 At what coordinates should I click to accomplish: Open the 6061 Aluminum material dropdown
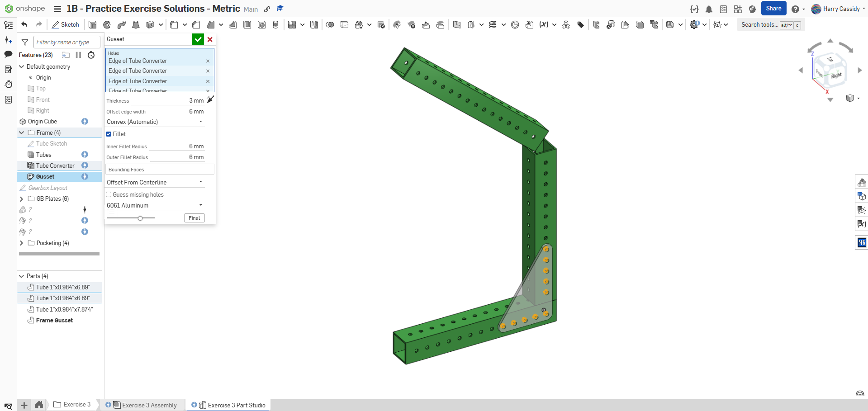pyautogui.click(x=155, y=205)
